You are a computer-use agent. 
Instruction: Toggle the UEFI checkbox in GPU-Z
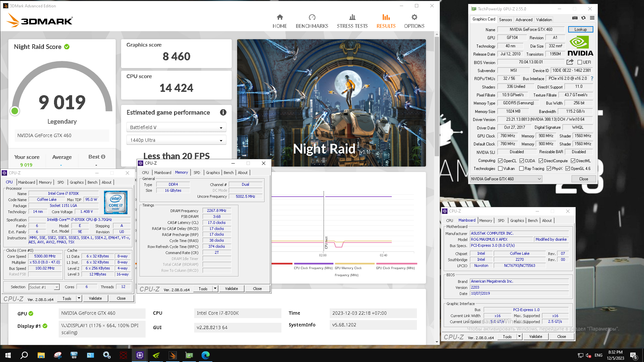(580, 62)
